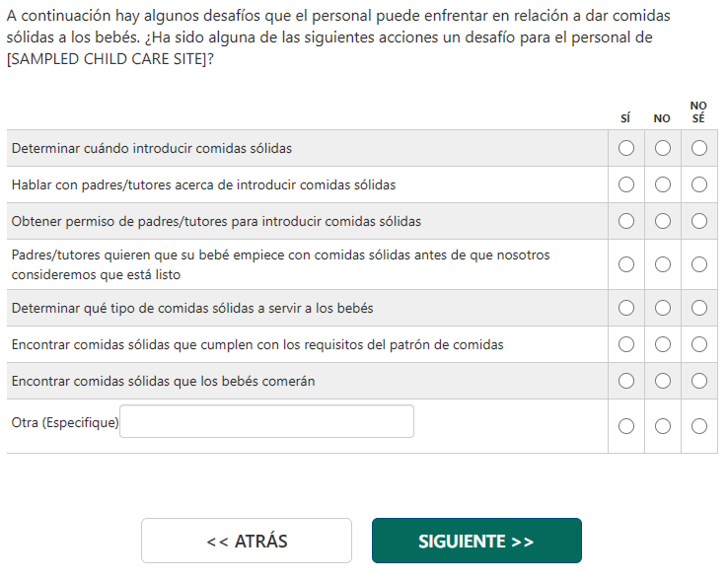Screen dimensions: 728x582
Task: Select NO for 'comidas sólidas que los bebés comerán'
Action: [663, 381]
